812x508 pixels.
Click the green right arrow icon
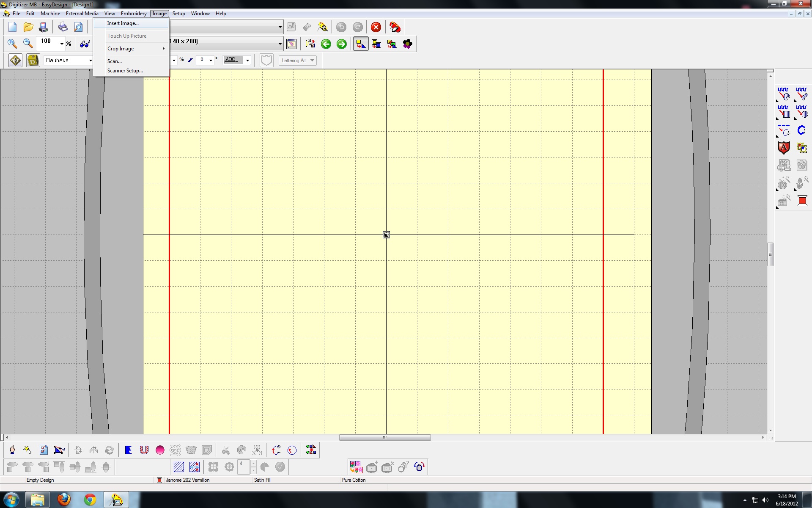click(342, 44)
